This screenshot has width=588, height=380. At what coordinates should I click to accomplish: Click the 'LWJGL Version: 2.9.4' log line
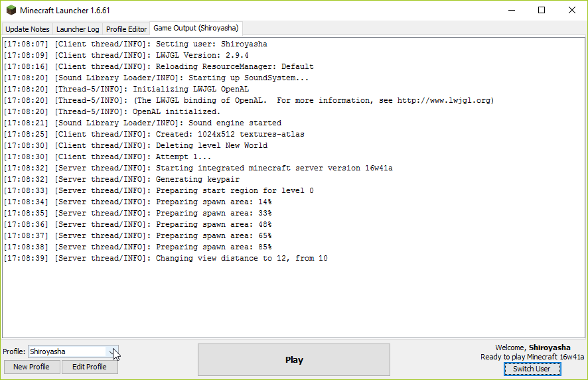tap(202, 55)
